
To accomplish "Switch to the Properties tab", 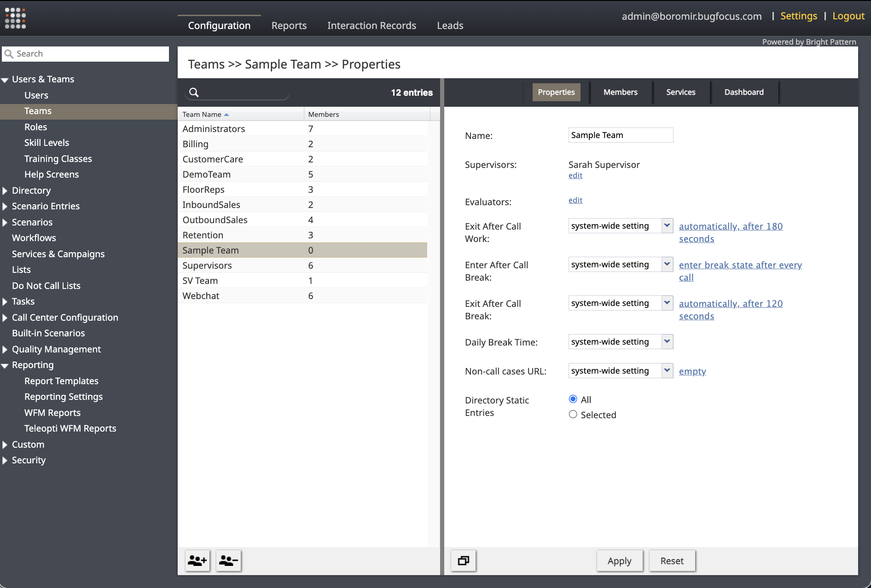I will pos(556,92).
